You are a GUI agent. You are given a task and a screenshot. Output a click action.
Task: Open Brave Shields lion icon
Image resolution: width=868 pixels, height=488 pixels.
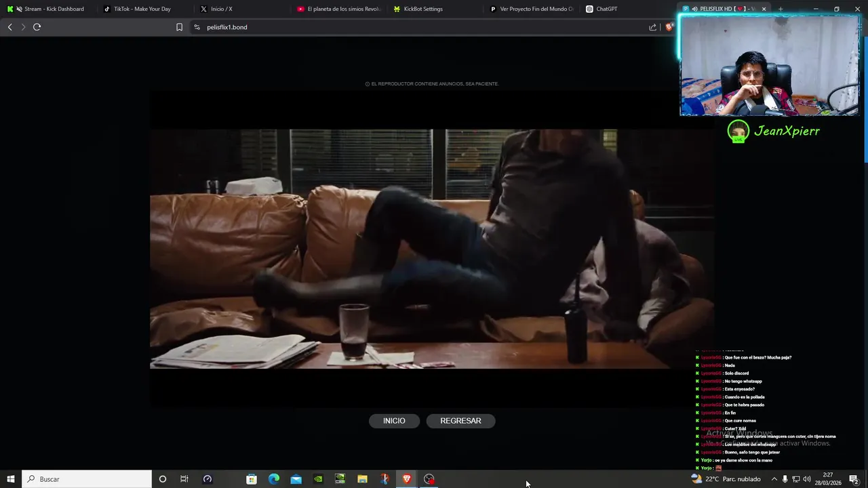[x=669, y=27]
